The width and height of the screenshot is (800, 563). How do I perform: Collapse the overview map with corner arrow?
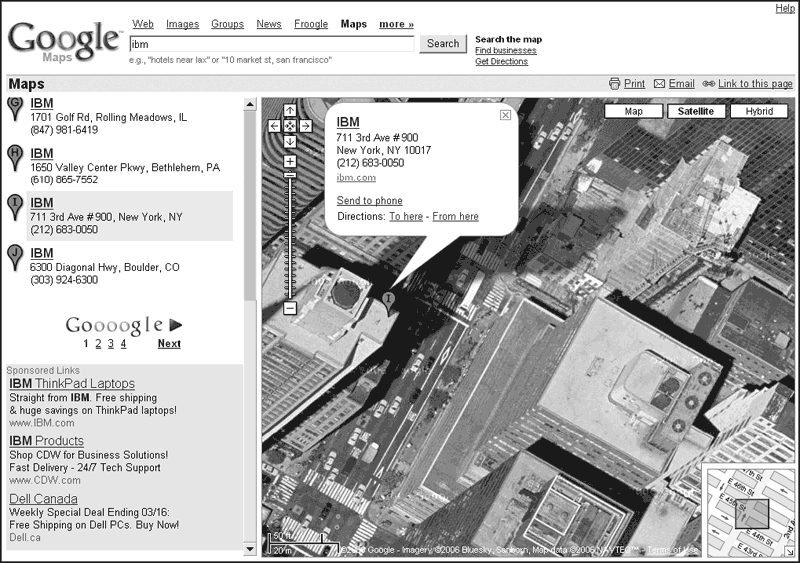(790, 551)
